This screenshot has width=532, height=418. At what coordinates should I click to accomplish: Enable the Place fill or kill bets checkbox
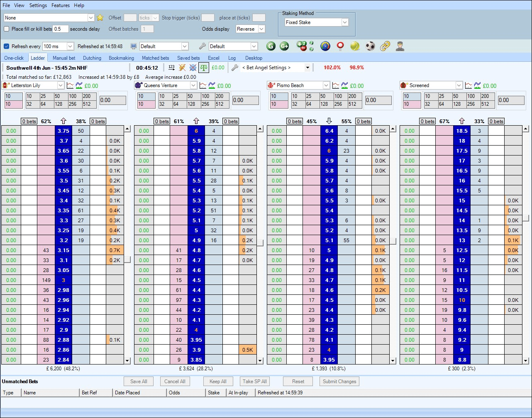click(7, 29)
